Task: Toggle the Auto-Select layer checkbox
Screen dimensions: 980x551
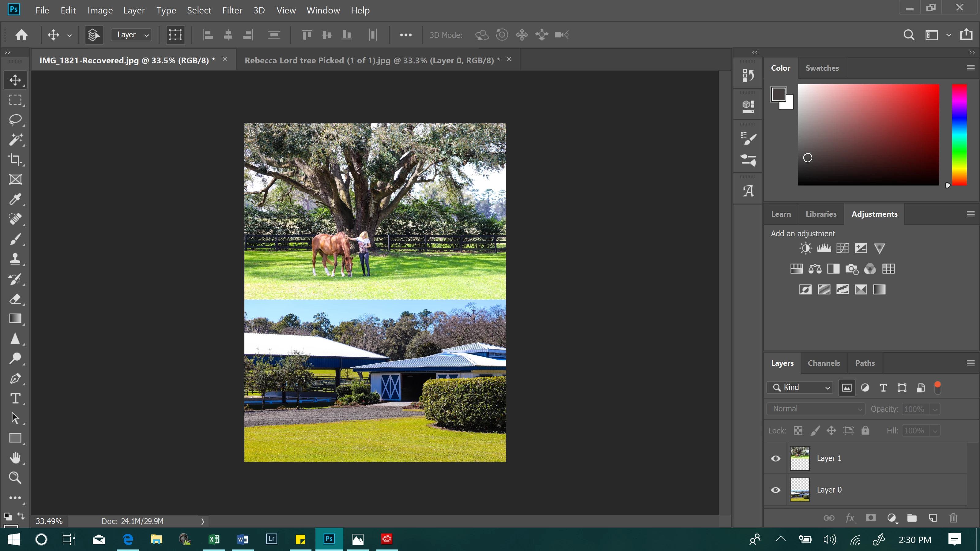Action: 94,35
